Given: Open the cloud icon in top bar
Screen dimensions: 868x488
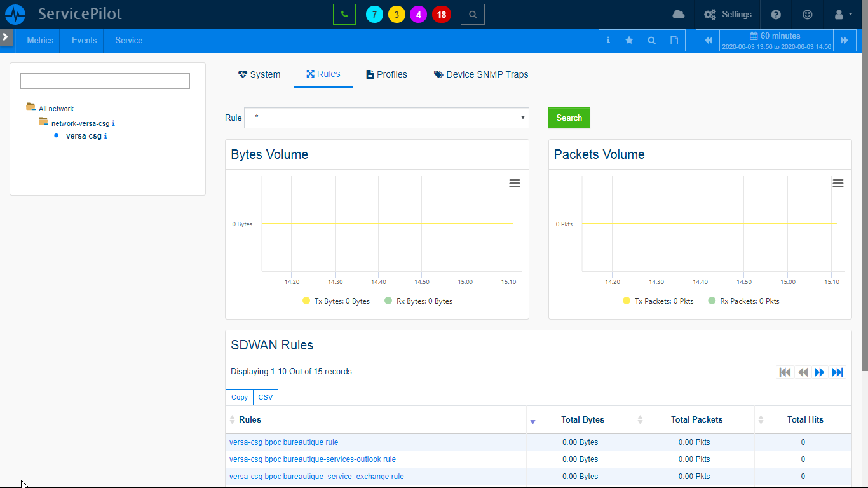Looking at the screenshot, I should 678,14.
